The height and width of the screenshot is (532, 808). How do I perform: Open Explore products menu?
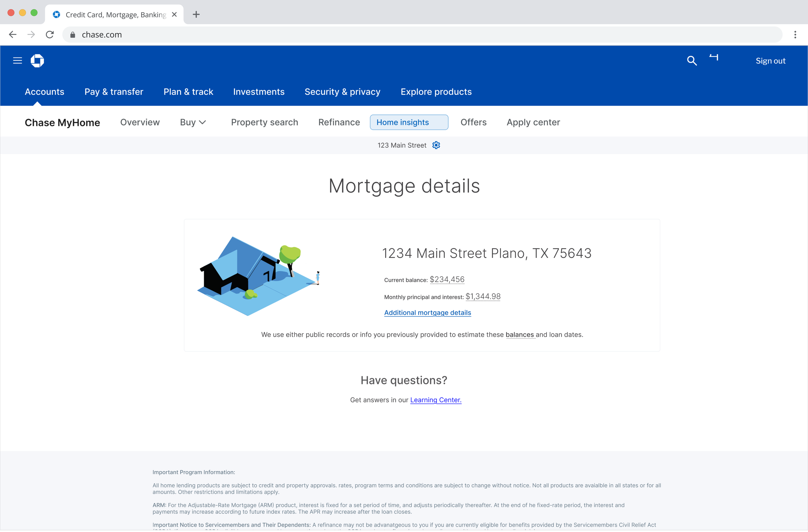pos(436,92)
